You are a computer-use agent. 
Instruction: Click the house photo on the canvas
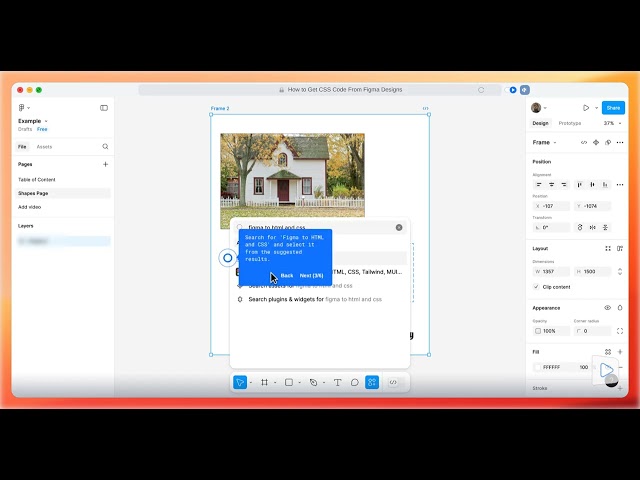(292, 176)
